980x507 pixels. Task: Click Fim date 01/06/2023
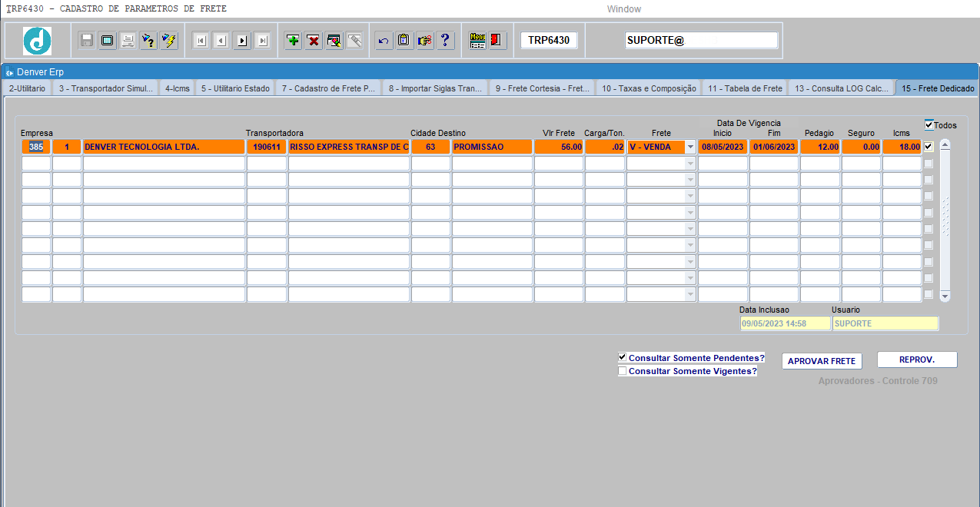[774, 147]
